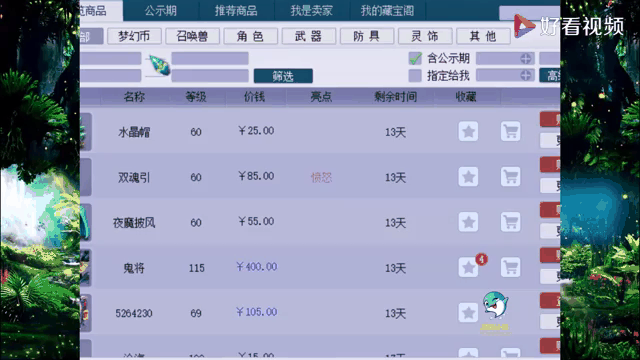Open the 5264230 character thumbnail
This screenshot has width=640, height=360.
(86, 313)
